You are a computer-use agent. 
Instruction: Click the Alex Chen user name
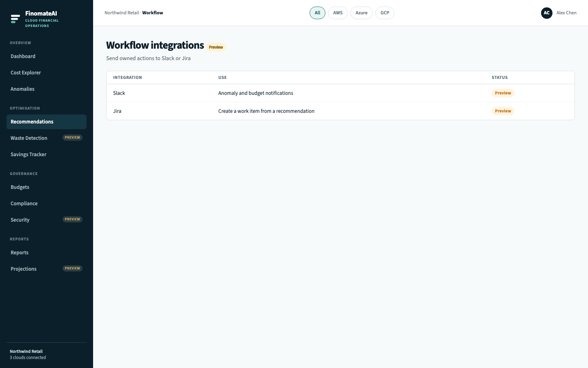tap(566, 13)
